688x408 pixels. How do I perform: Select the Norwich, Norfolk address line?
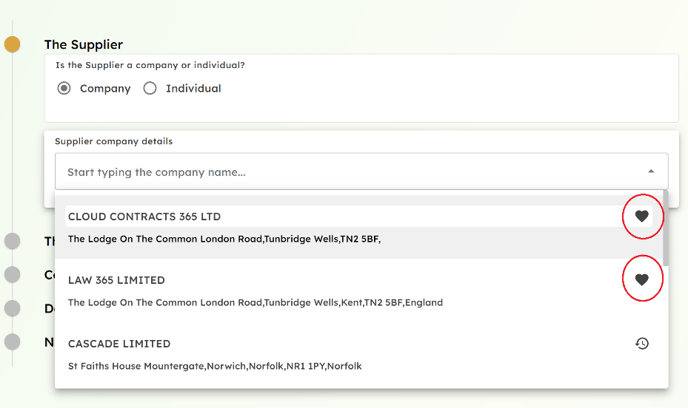point(215,366)
